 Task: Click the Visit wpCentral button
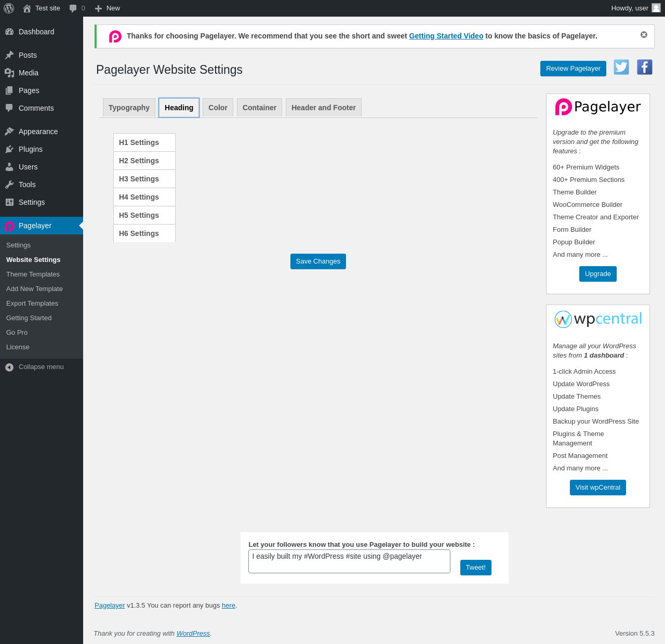[x=598, y=488]
